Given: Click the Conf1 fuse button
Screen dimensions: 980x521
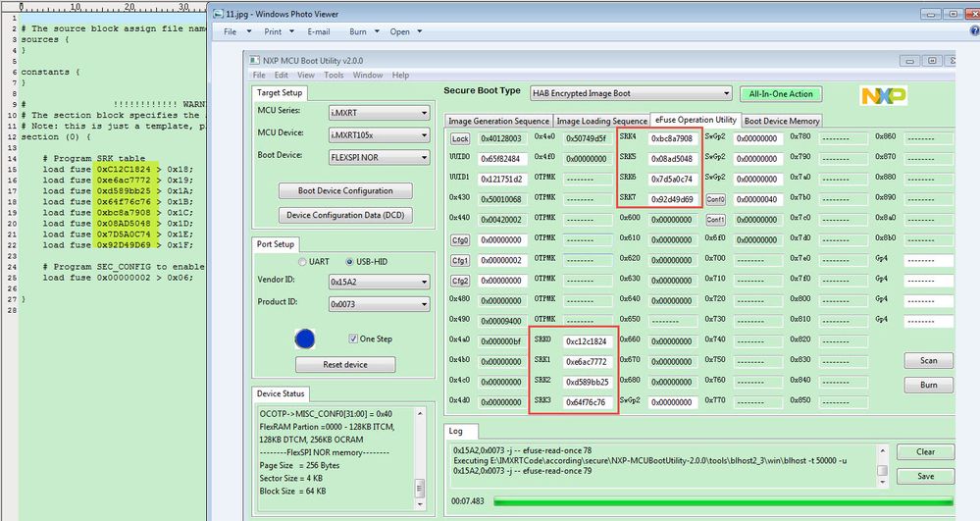Looking at the screenshot, I should tap(715, 220).
